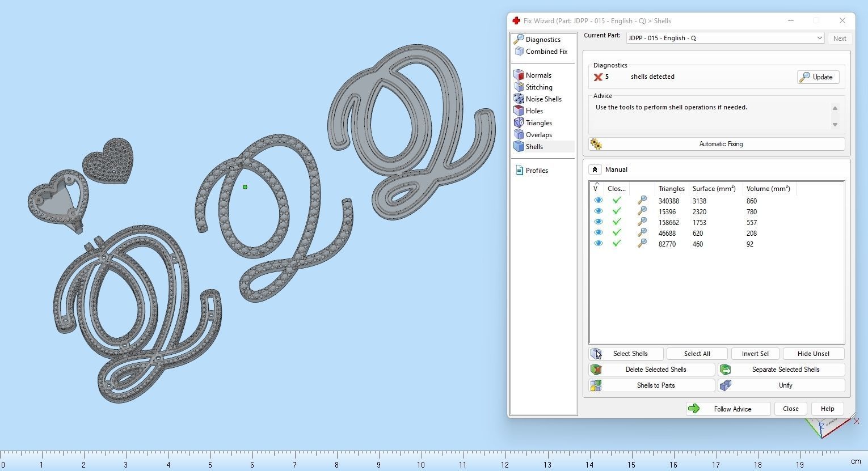Click Follow Advice
Image resolution: width=868 pixels, height=471 pixels.
[728, 409]
